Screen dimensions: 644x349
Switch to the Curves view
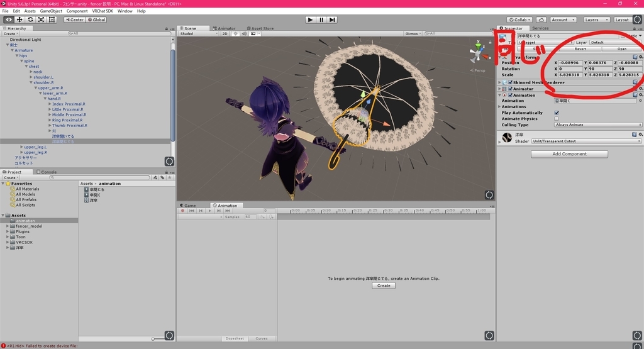pos(261,338)
